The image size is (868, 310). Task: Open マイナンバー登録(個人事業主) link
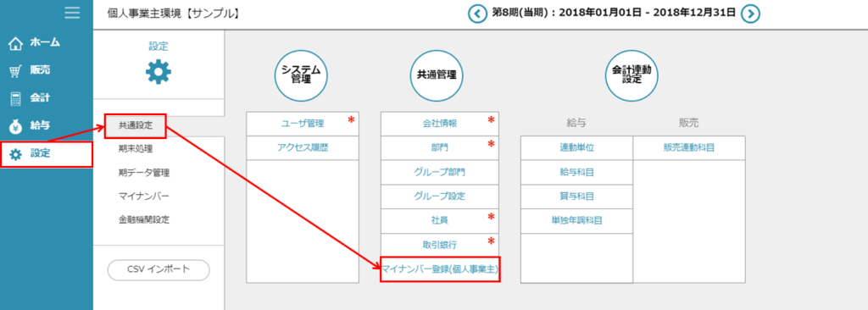[440, 269]
